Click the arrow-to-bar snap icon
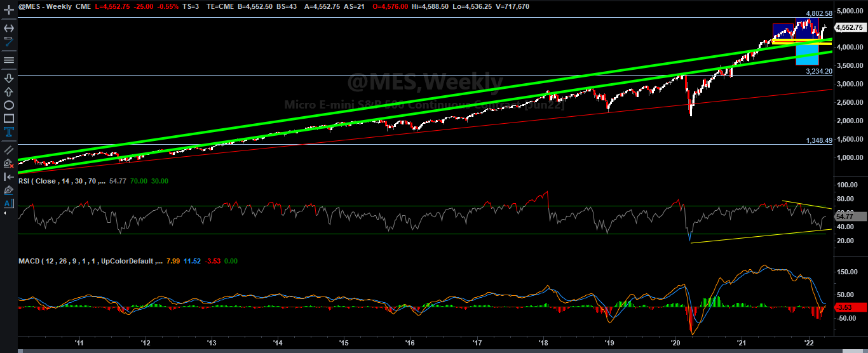 coord(9,176)
